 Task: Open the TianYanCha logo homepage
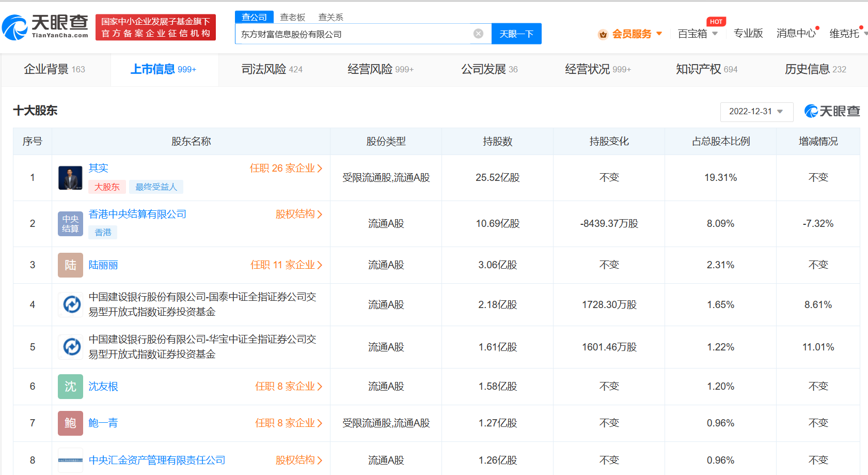[x=45, y=27]
